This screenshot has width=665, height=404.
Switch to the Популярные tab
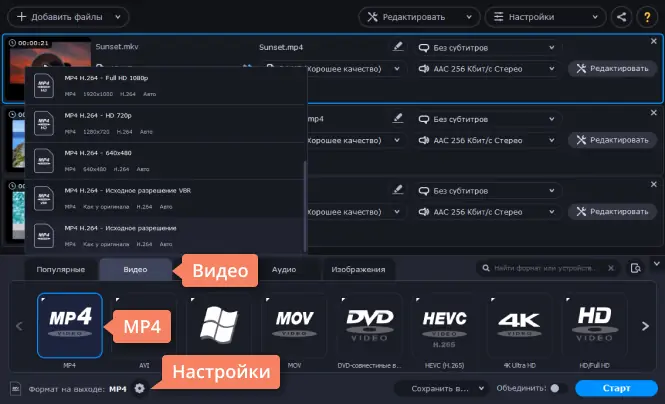[x=61, y=270]
